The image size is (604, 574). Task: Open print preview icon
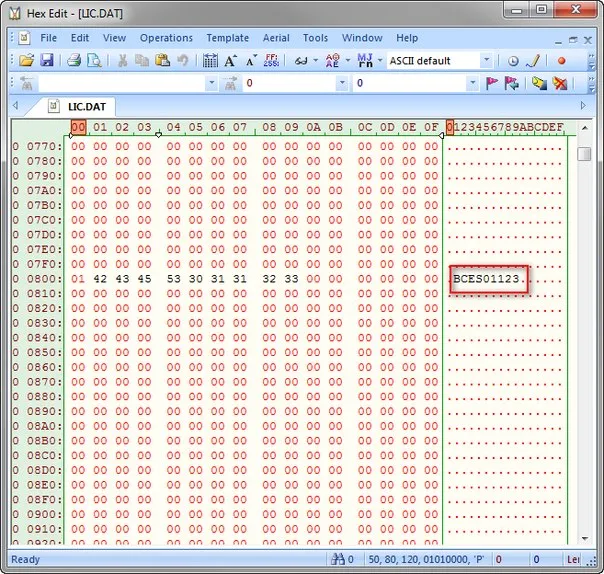94,60
